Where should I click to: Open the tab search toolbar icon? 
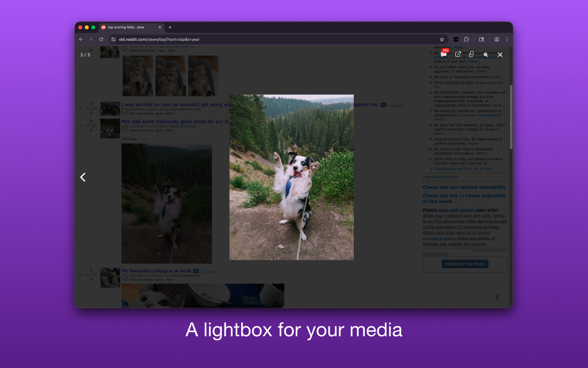pos(481,40)
